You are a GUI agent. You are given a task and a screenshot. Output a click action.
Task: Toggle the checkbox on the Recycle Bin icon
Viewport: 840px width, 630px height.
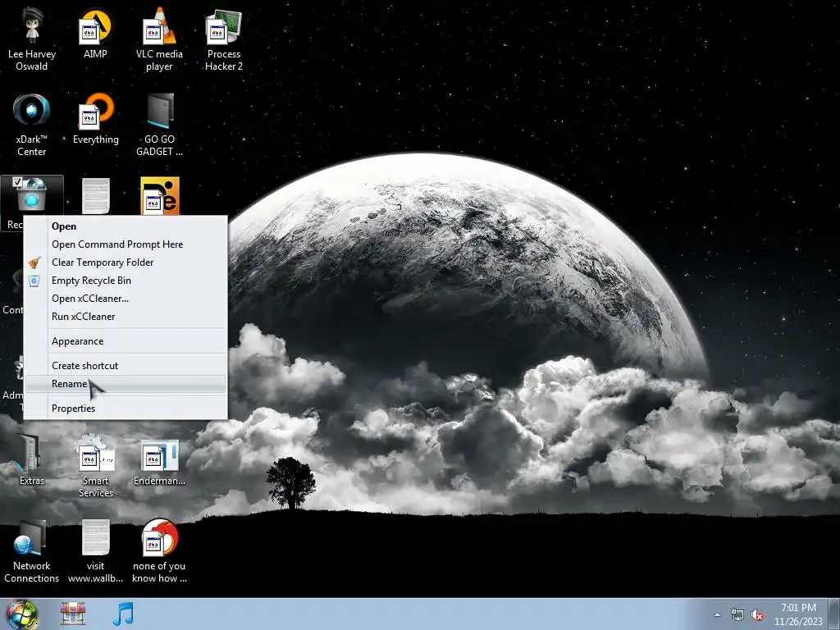pyautogui.click(x=16, y=182)
